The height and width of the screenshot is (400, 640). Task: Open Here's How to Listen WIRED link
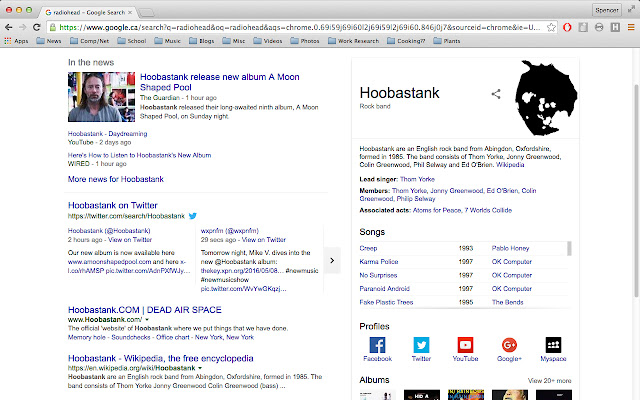coord(139,156)
